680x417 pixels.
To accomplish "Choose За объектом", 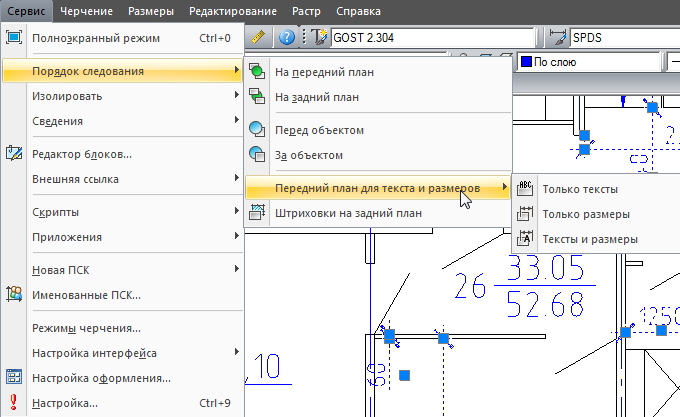I will [378, 155].
